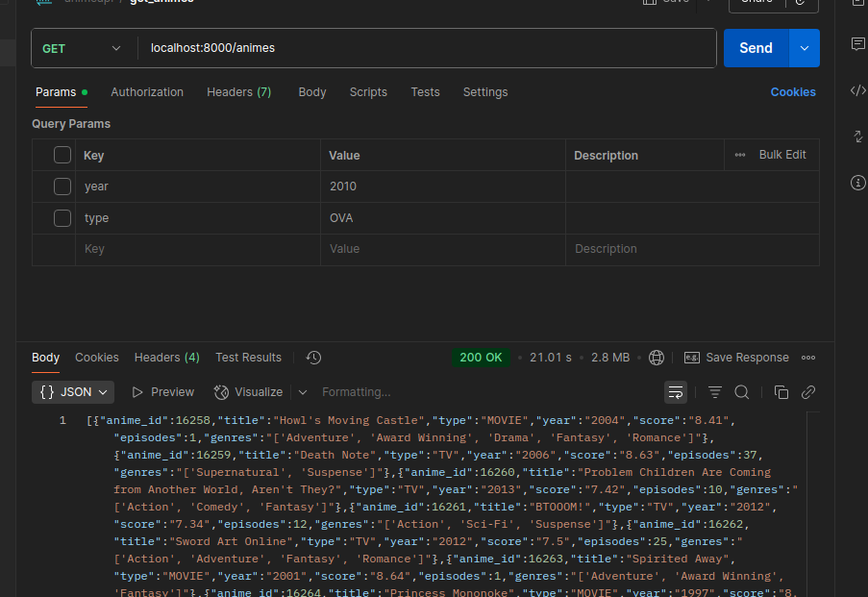Viewport: 868px width, 597px height.
Task: Switch to the Params tab
Action: (62, 92)
